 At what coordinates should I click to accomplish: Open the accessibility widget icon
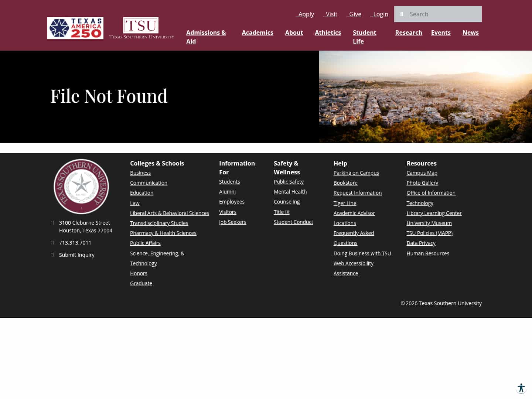pos(521,388)
